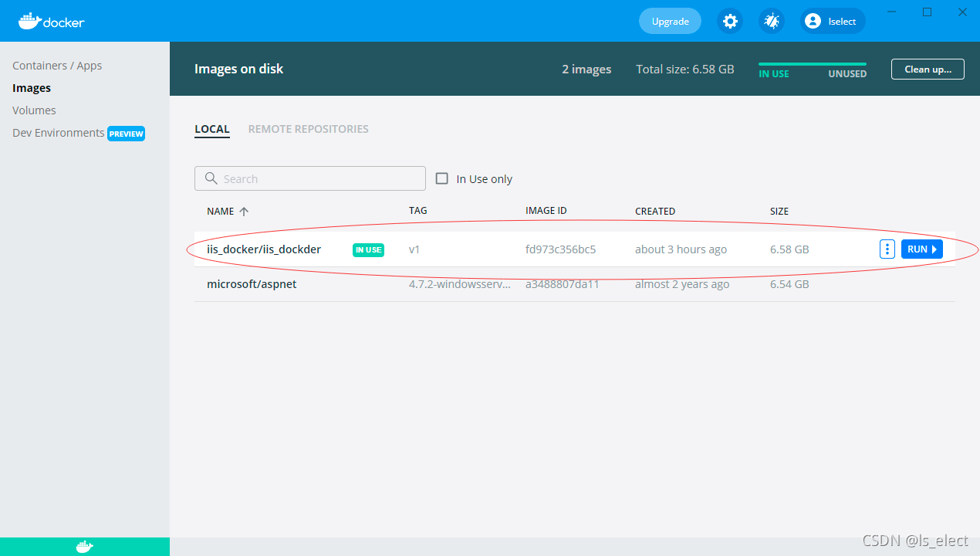Open the lselect account menu
Image resolution: width=980 pixels, height=556 pixels.
(x=832, y=21)
